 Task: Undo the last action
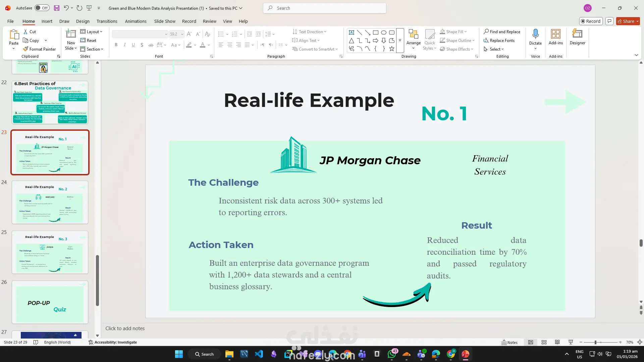tap(66, 8)
